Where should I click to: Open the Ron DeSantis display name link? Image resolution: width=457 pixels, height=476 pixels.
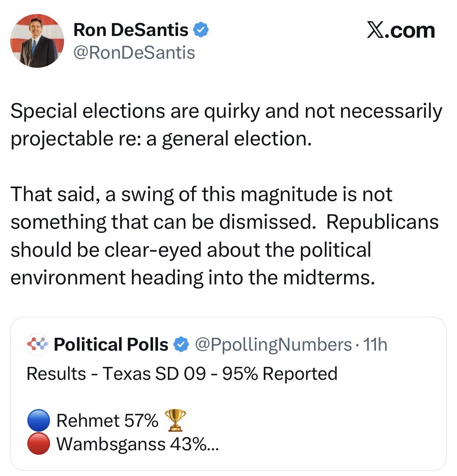(130, 30)
